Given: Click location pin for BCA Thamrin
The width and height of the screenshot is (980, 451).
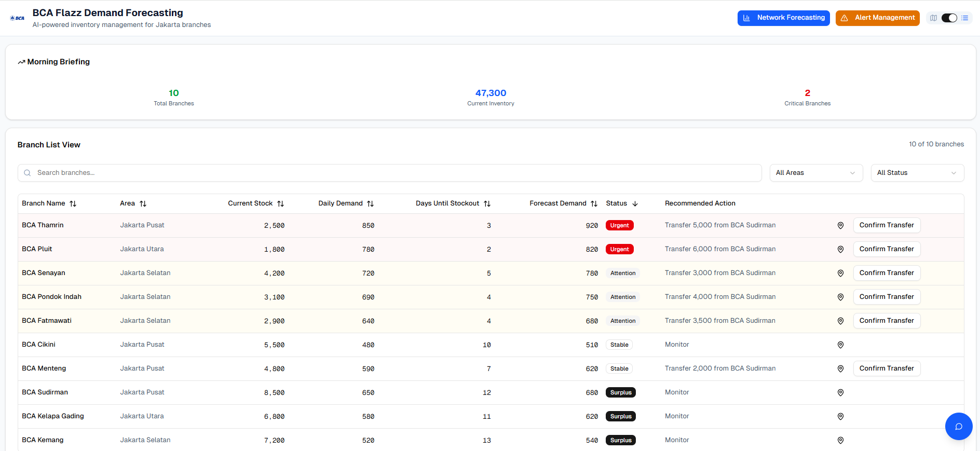Looking at the screenshot, I should 840,225.
